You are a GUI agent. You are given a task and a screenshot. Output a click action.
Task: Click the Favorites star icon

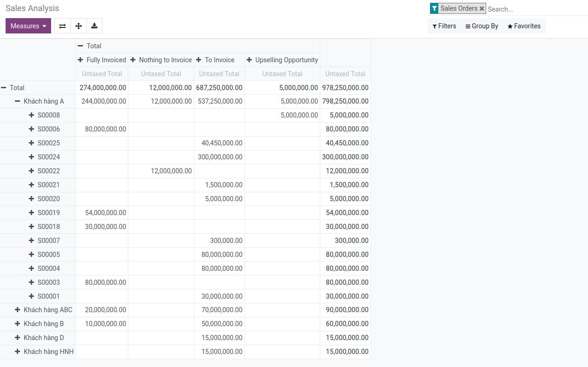click(509, 26)
